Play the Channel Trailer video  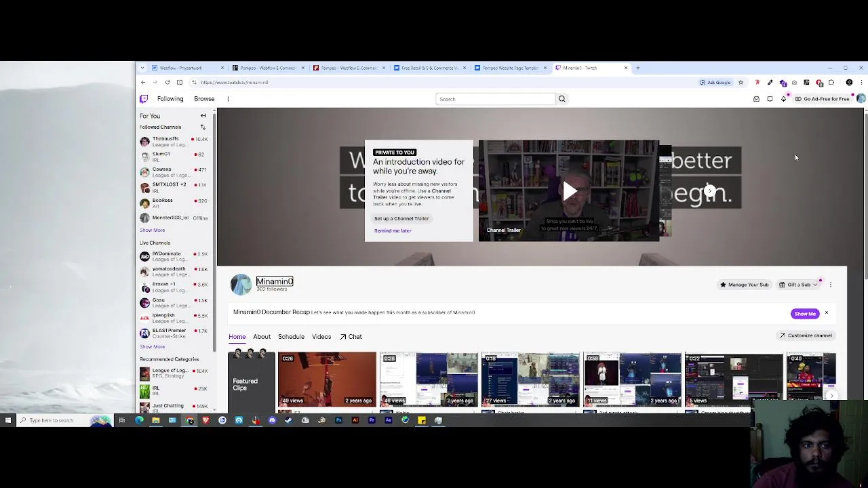[569, 191]
